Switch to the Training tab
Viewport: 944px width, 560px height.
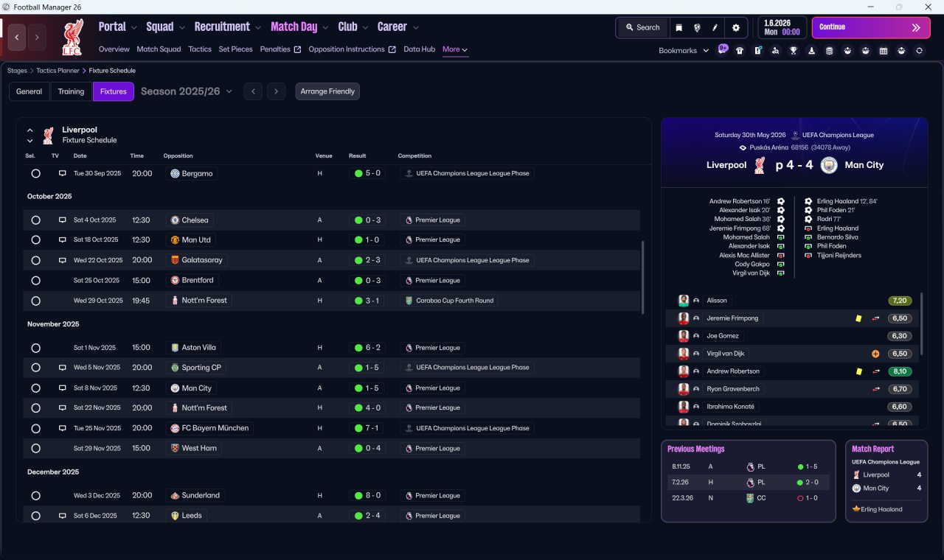[x=72, y=91]
